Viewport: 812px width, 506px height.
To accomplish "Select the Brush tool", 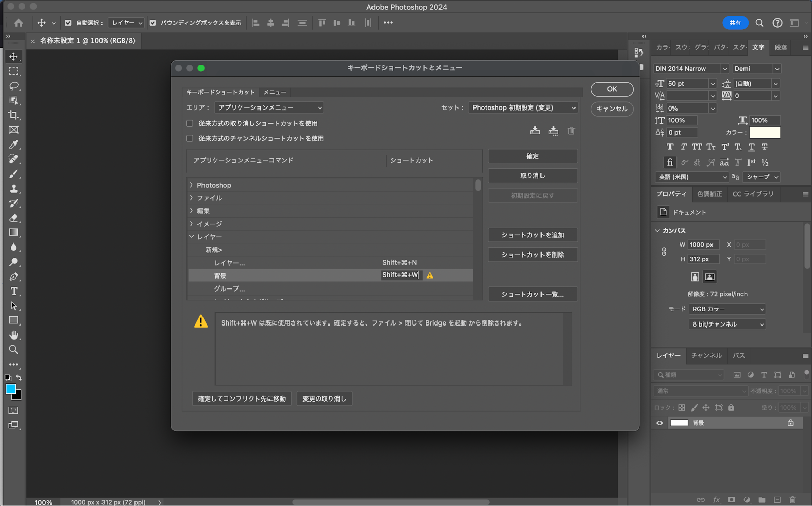I will click(x=14, y=174).
